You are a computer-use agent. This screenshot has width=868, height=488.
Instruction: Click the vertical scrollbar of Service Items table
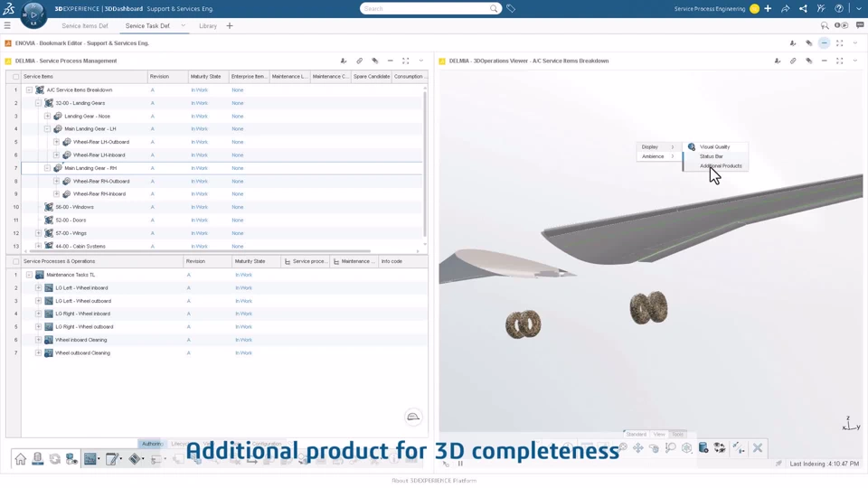(x=425, y=164)
